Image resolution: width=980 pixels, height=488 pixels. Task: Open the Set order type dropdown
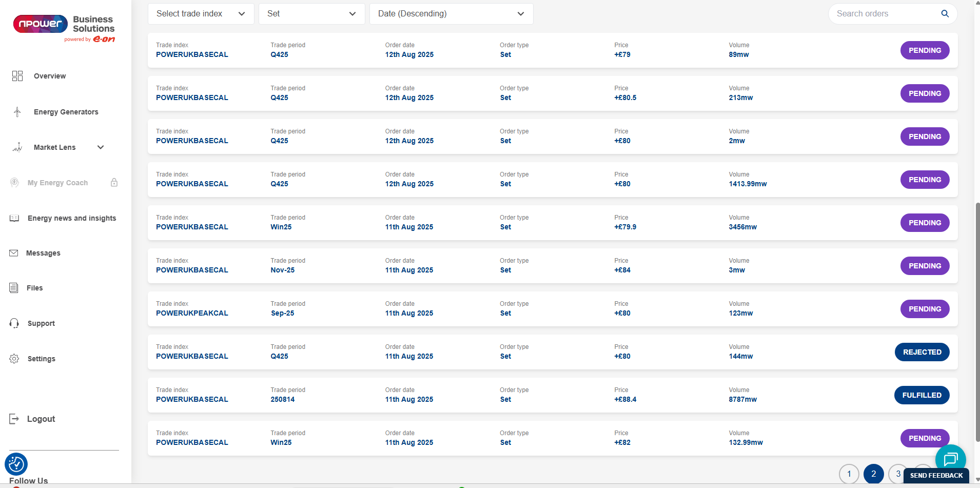(311, 14)
